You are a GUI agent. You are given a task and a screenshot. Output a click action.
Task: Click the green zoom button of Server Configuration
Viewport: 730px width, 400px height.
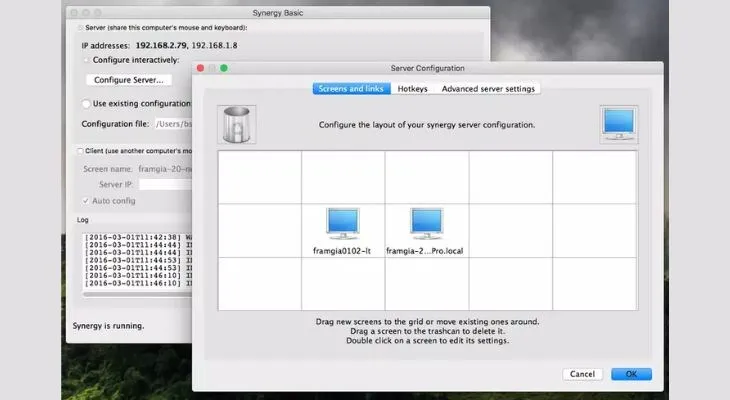(224, 68)
